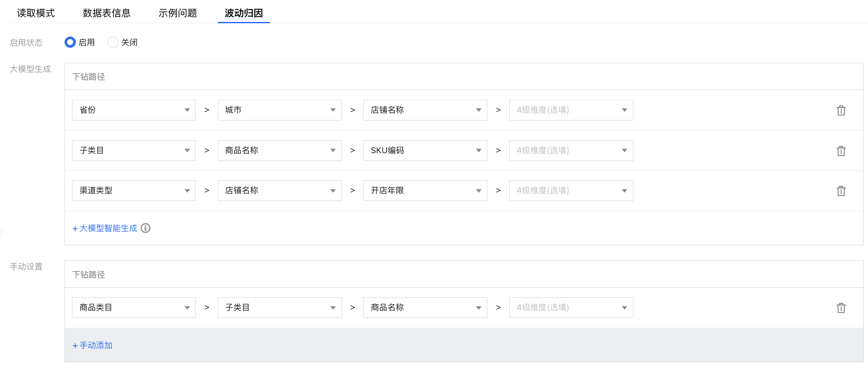Screen dimensions: 868x370
Task: Delete the 子类目 > 商品名称 > SKU编码 path row
Action: click(841, 151)
